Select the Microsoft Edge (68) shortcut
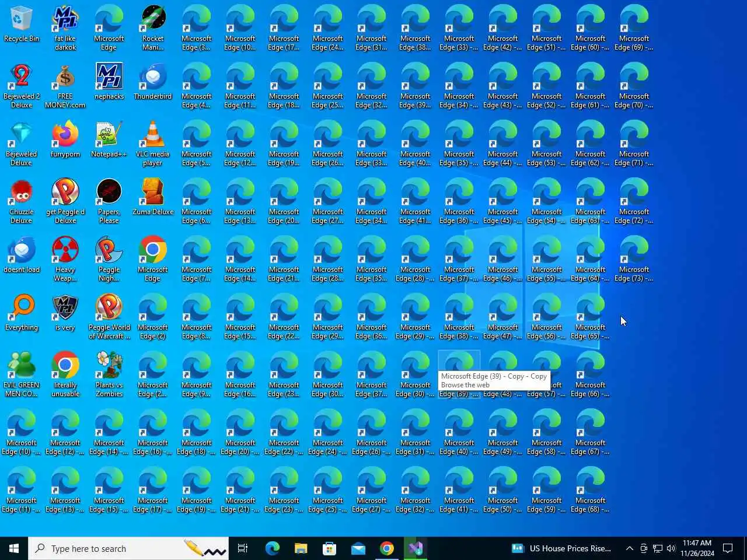Screen dimensions: 747x560 point(590,490)
